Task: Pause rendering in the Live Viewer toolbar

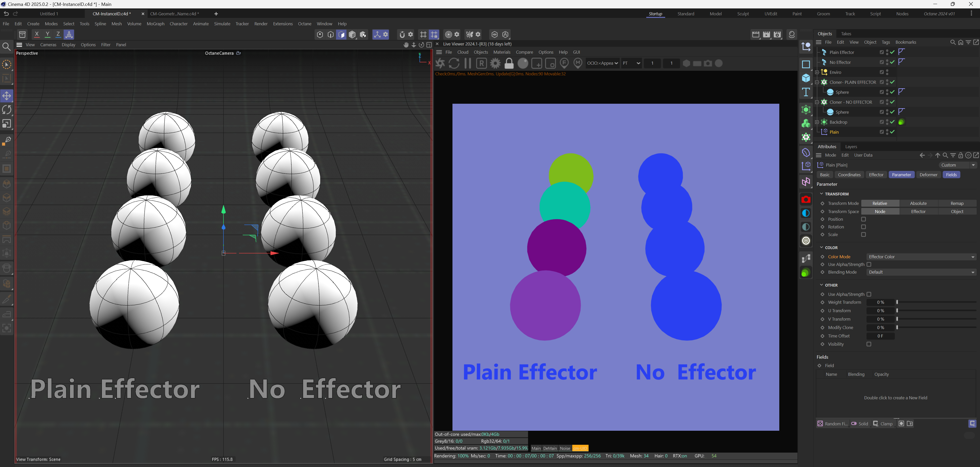Action: 468,63
